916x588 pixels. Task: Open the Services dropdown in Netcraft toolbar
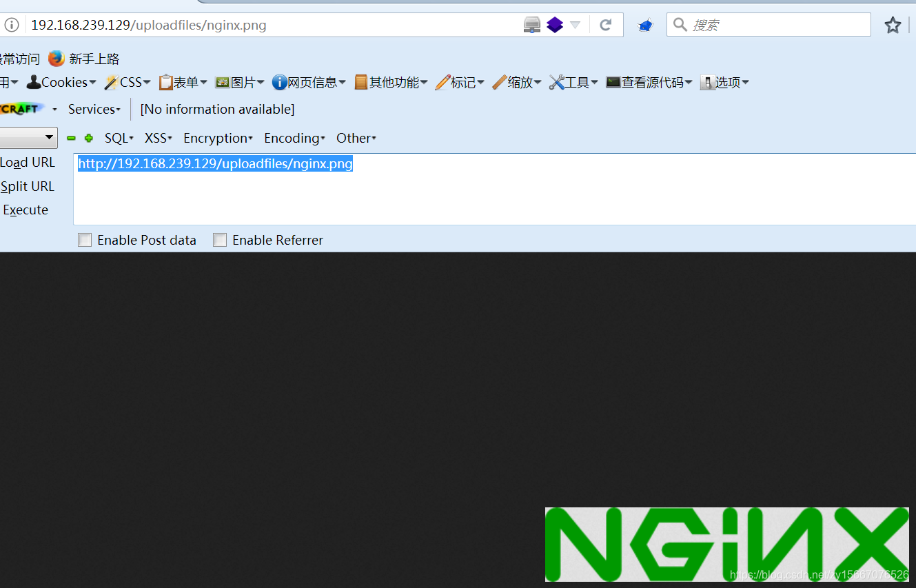click(94, 109)
